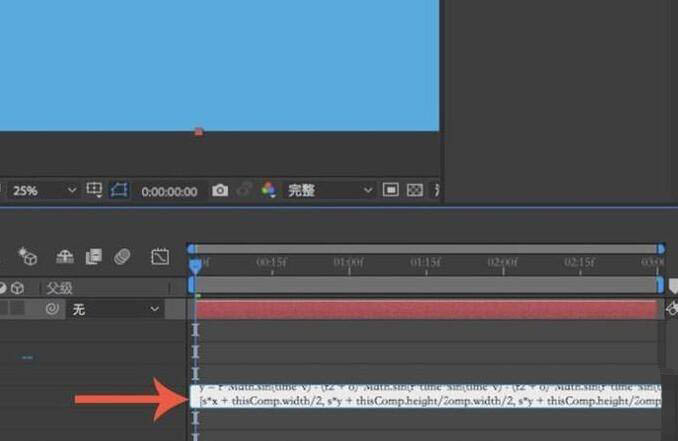Click the red anchor point in viewer
Viewport: 678px width, 441px height.
pos(198,131)
